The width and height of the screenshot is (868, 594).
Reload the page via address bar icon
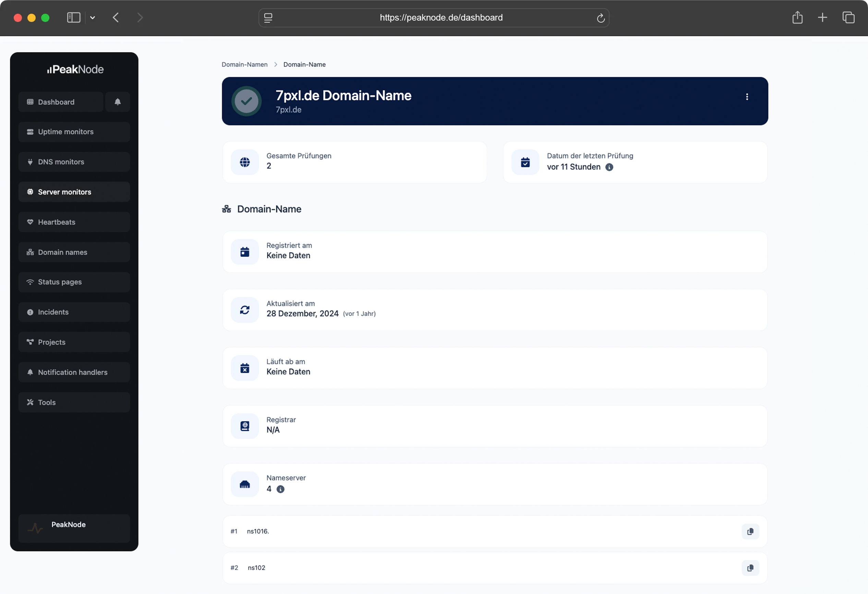(x=600, y=18)
